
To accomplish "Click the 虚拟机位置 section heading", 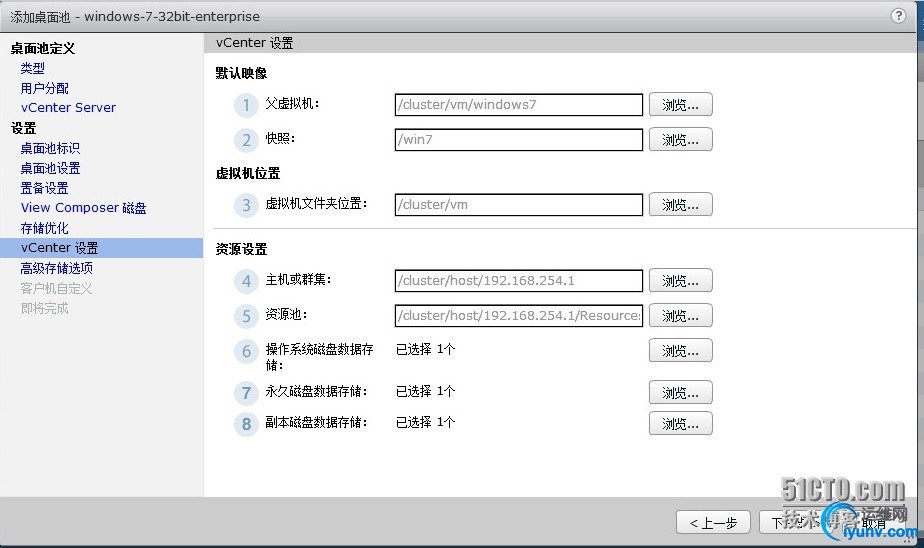I will coord(248,173).
